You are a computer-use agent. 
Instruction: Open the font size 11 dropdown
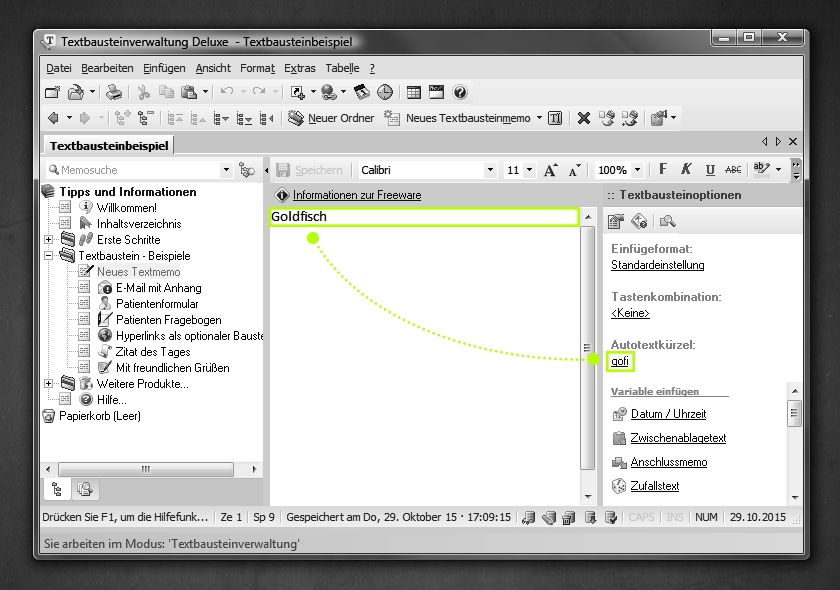point(529,170)
